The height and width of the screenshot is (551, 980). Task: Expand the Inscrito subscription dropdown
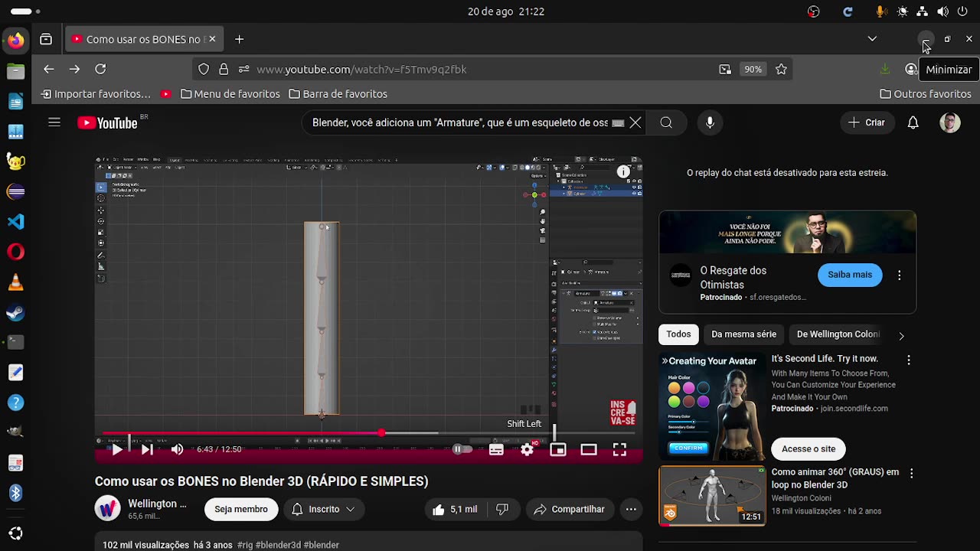pyautogui.click(x=324, y=509)
